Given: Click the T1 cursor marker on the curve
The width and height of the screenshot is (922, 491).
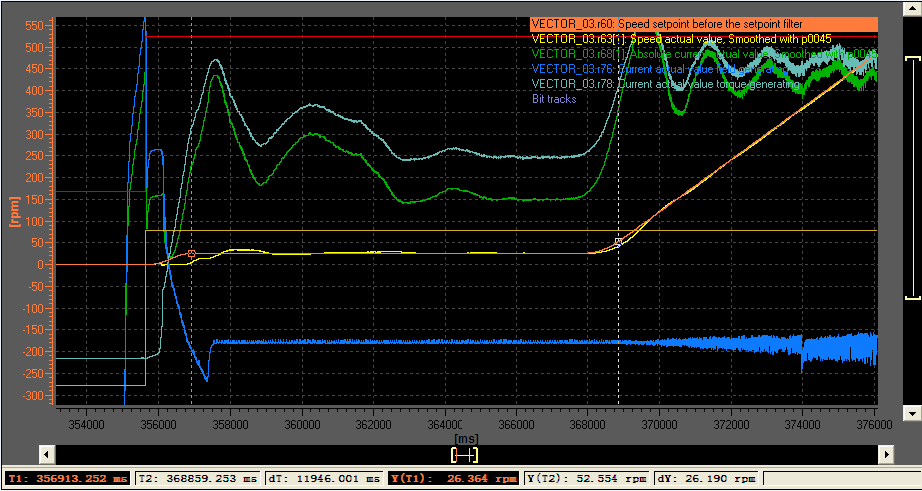Looking at the screenshot, I should tap(191, 253).
